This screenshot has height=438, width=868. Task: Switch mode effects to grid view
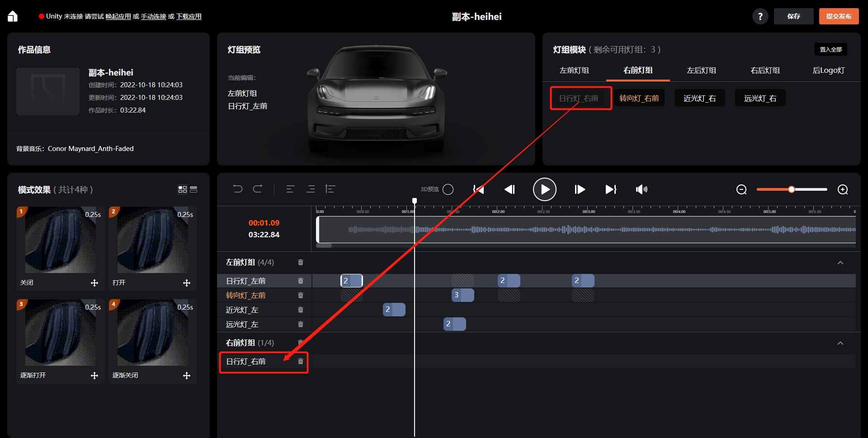(183, 189)
